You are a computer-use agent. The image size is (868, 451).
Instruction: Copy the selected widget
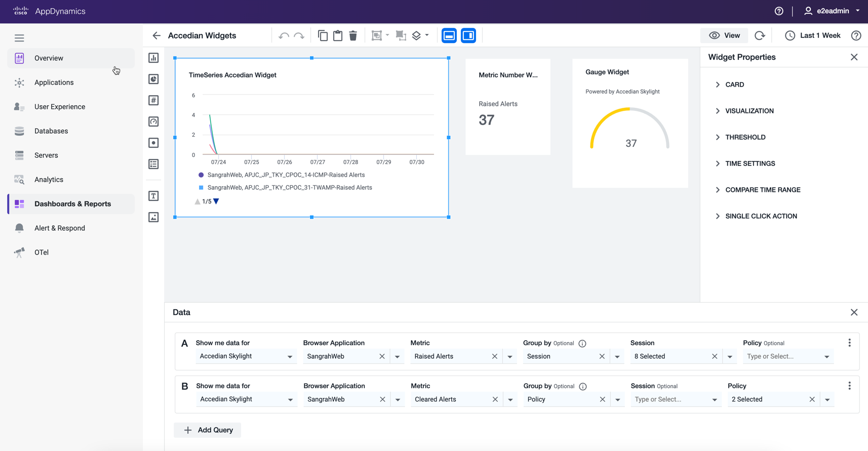click(323, 35)
